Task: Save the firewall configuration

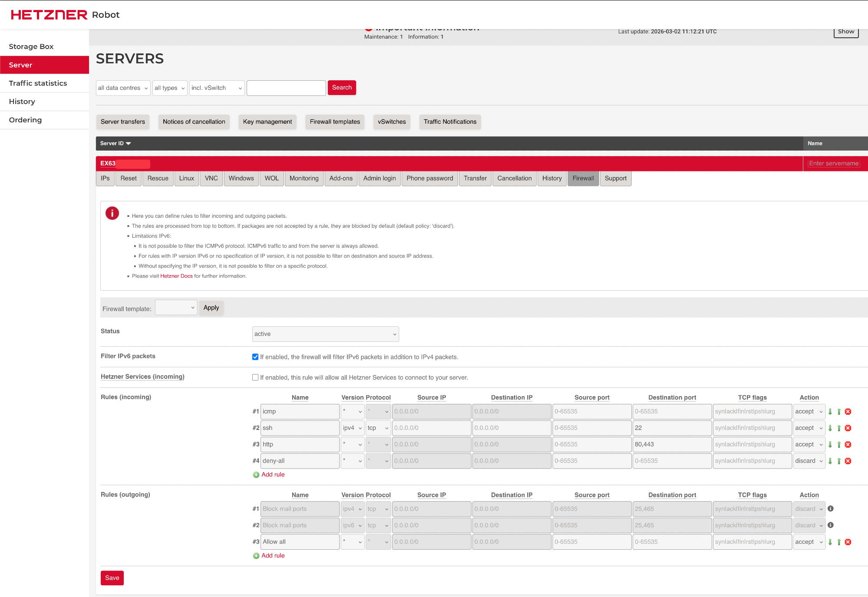Action: click(112, 578)
